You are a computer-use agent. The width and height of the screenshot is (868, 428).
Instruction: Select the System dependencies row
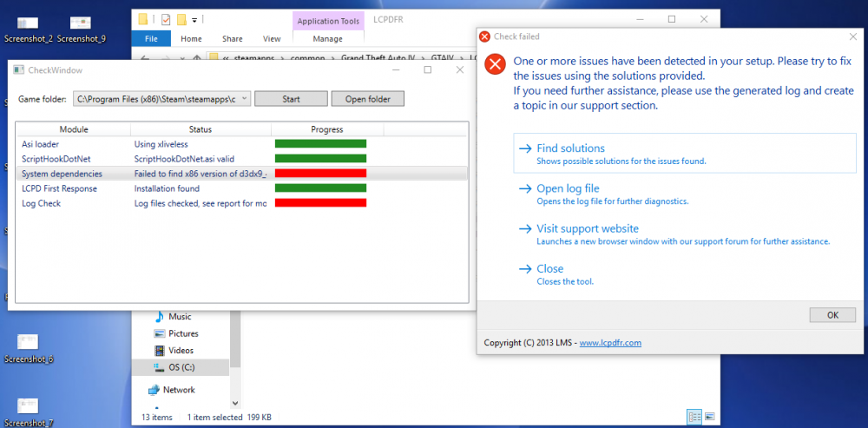tap(242, 174)
